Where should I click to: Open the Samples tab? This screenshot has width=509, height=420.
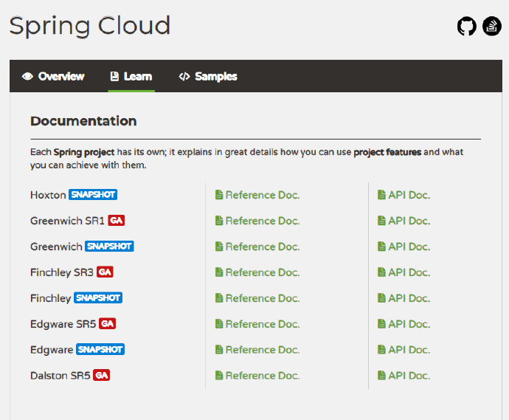(208, 76)
